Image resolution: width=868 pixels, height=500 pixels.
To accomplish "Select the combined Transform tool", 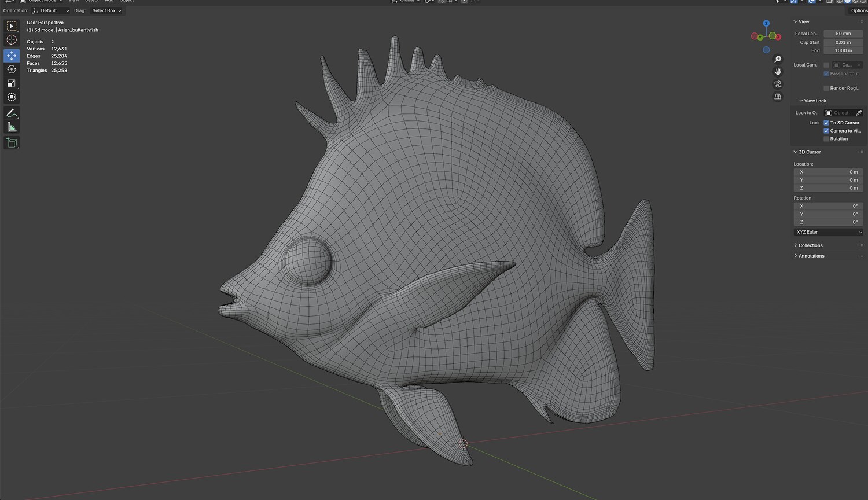I will (x=12, y=97).
